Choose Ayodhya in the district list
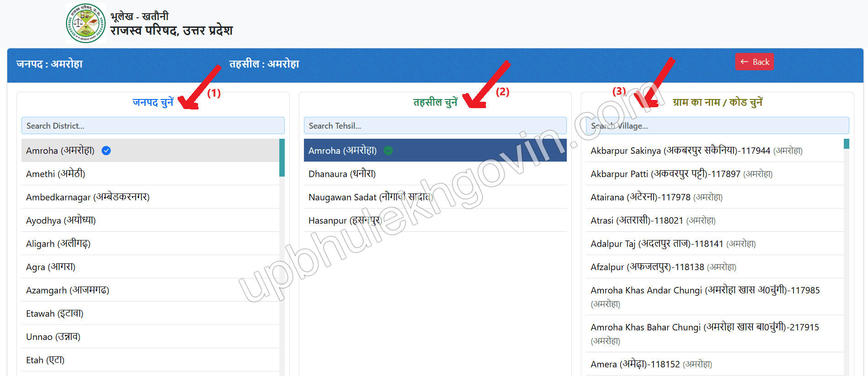The height and width of the screenshot is (376, 868). point(150,220)
